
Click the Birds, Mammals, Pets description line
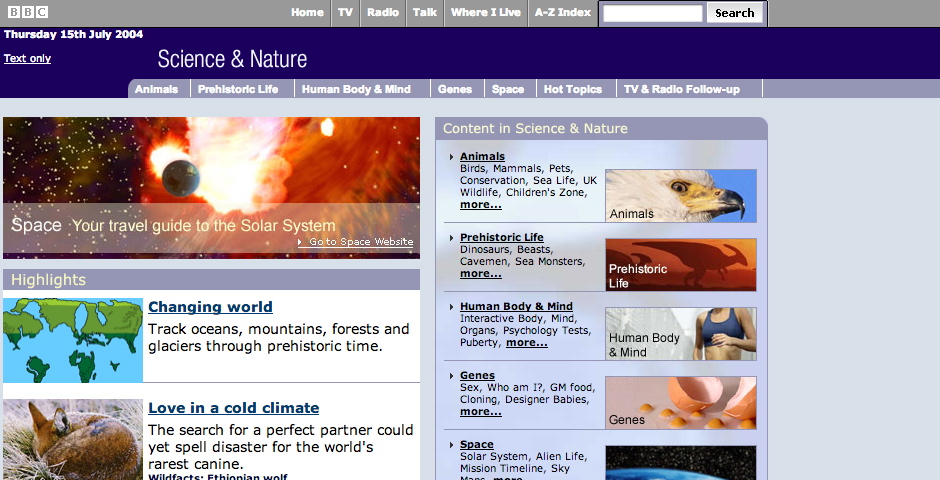point(517,168)
